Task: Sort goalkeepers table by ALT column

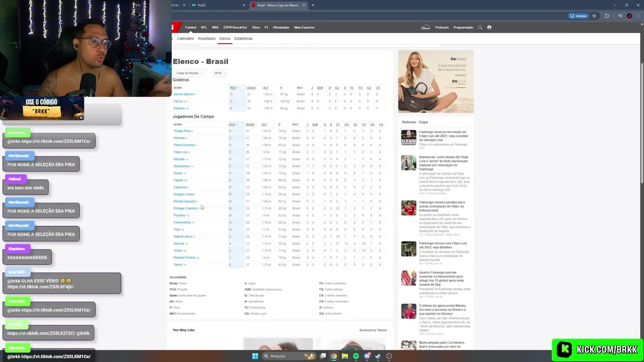Action: coord(266,88)
